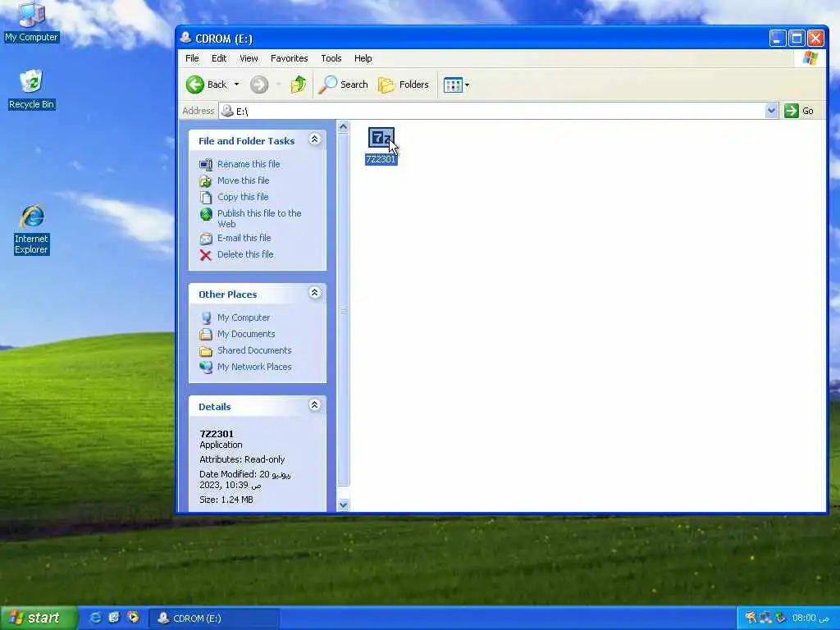The image size is (840, 630).
Task: Select the My Computer desktop icon
Action: 31,22
